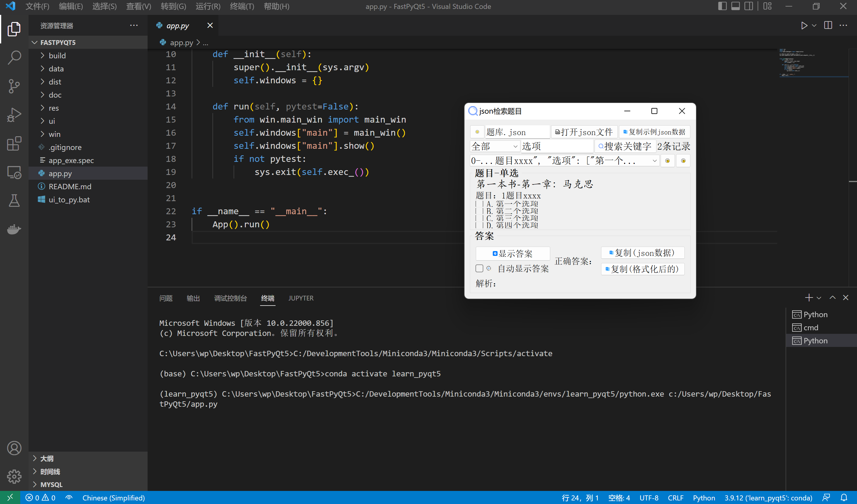Open Source Control panel
Image resolution: width=857 pixels, height=504 pixels.
[x=14, y=86]
